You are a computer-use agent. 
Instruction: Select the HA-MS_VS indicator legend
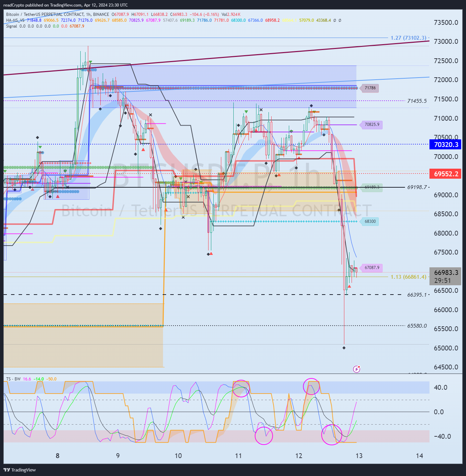[x=15, y=20]
